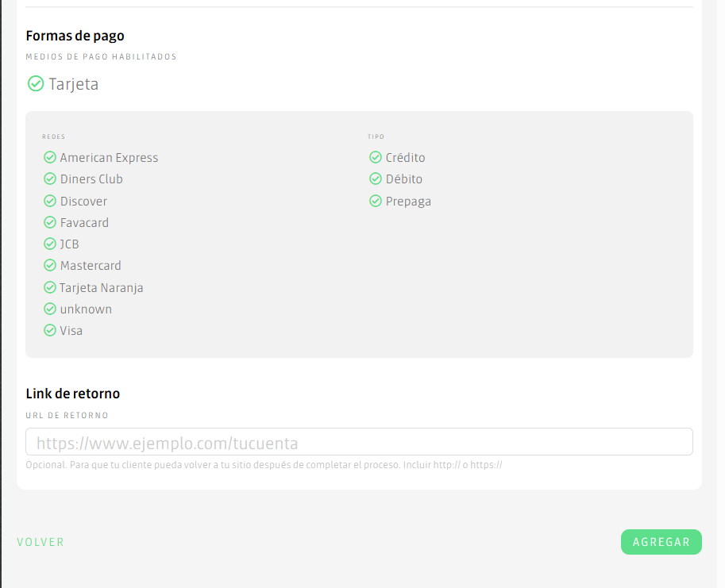Toggle the Discover network check icon
This screenshot has width=725, height=588.
(x=49, y=201)
